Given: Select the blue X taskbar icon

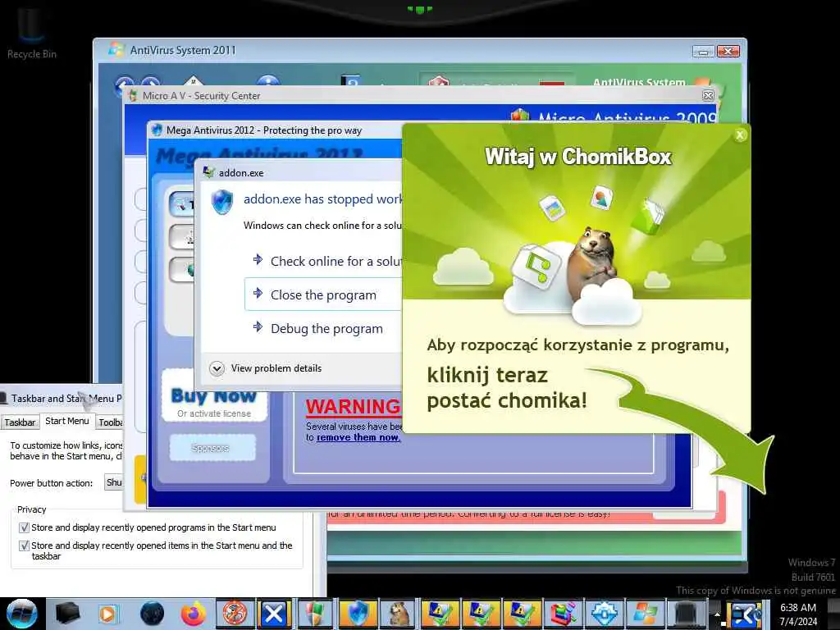Looking at the screenshot, I should 274,614.
